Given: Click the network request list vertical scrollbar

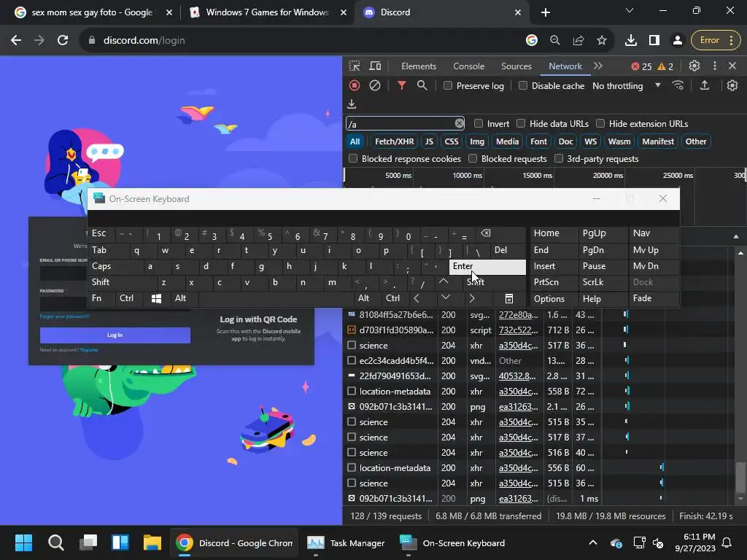Looking at the screenshot, I should tap(740, 478).
